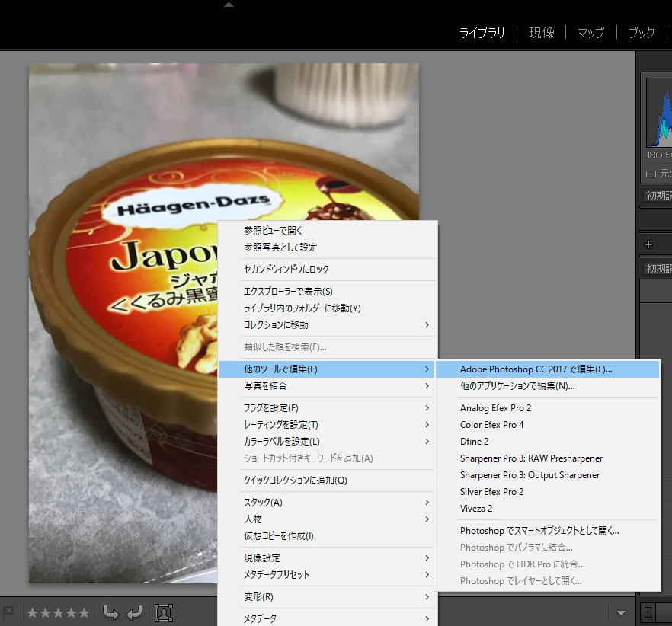Switch to the ライブラリ module
672x626 pixels.
tap(482, 33)
